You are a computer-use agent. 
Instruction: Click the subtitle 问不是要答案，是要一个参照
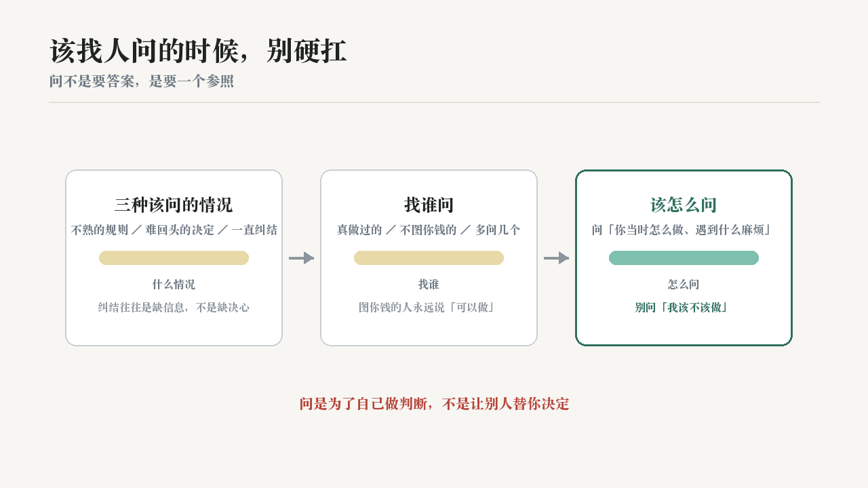click(x=142, y=81)
